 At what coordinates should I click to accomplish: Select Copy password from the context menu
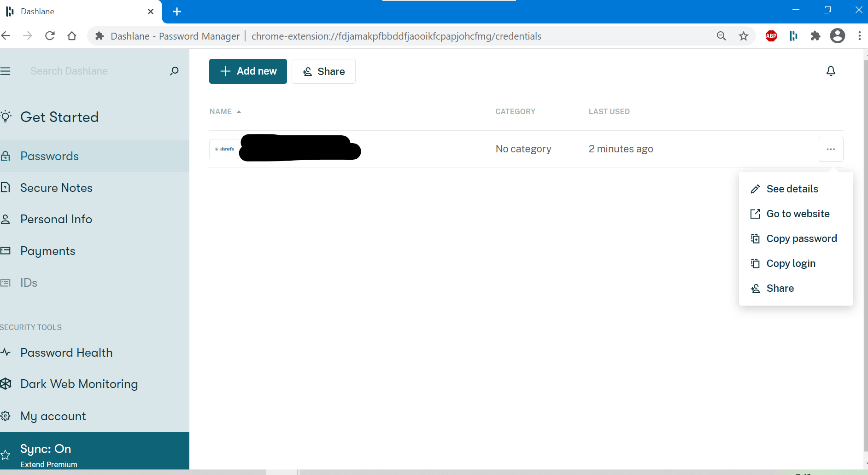tap(802, 238)
